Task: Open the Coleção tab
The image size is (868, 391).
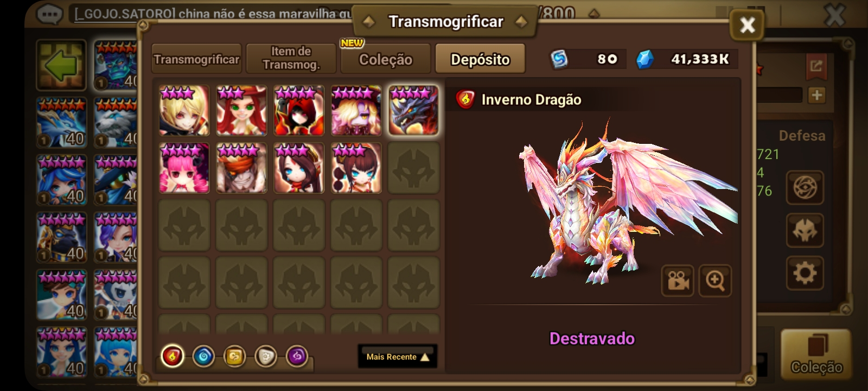Action: point(386,59)
